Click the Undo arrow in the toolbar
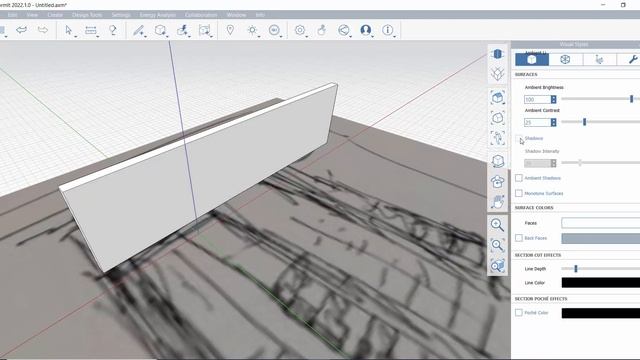This screenshot has width=640, height=360. (21, 30)
